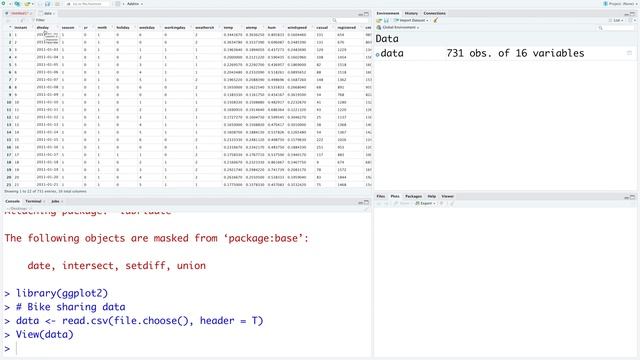Focus the Go to file/function field
Screen dimensions: 640x360
tap(88, 4)
